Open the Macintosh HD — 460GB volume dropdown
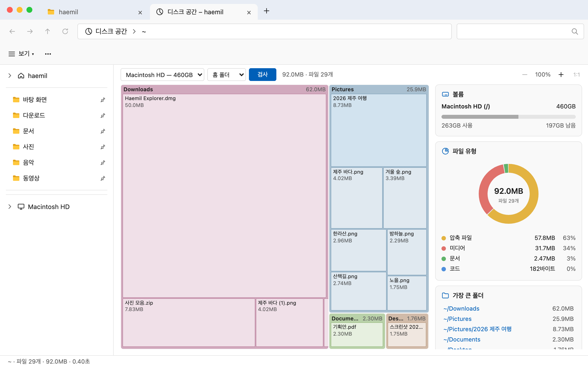This screenshot has height=368, width=588. 162,75
